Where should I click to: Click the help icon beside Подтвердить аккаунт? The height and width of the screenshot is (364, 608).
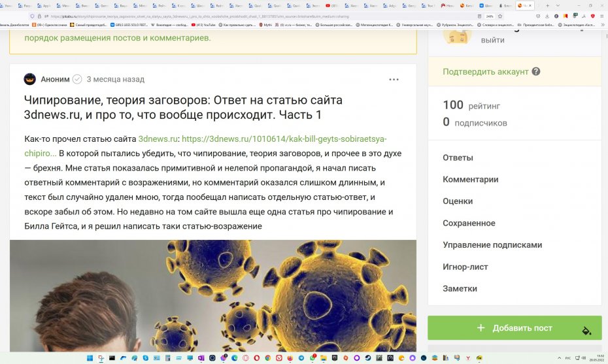point(536,72)
